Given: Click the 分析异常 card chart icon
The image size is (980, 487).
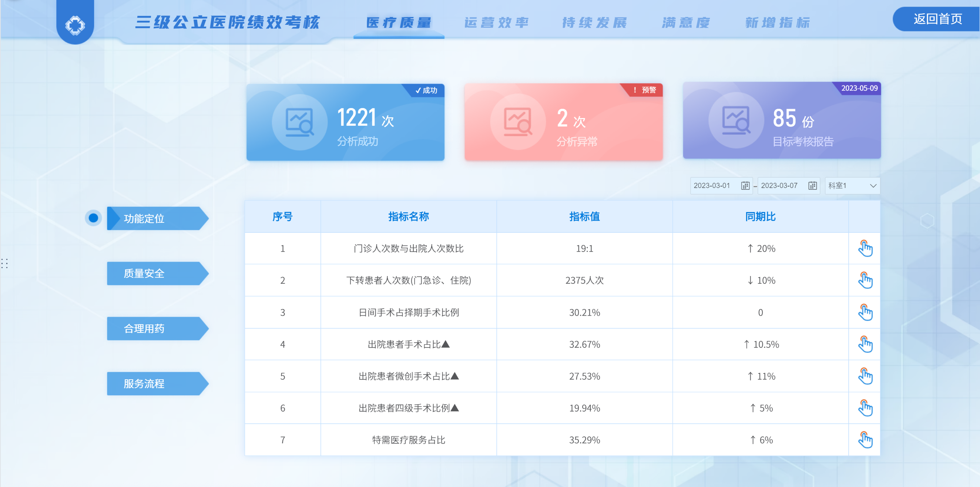Looking at the screenshot, I should 518,122.
